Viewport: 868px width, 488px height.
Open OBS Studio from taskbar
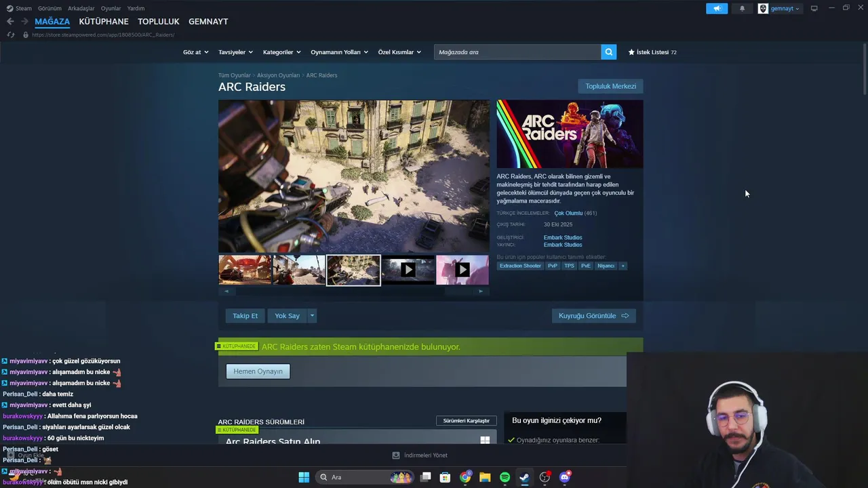pyautogui.click(x=545, y=477)
